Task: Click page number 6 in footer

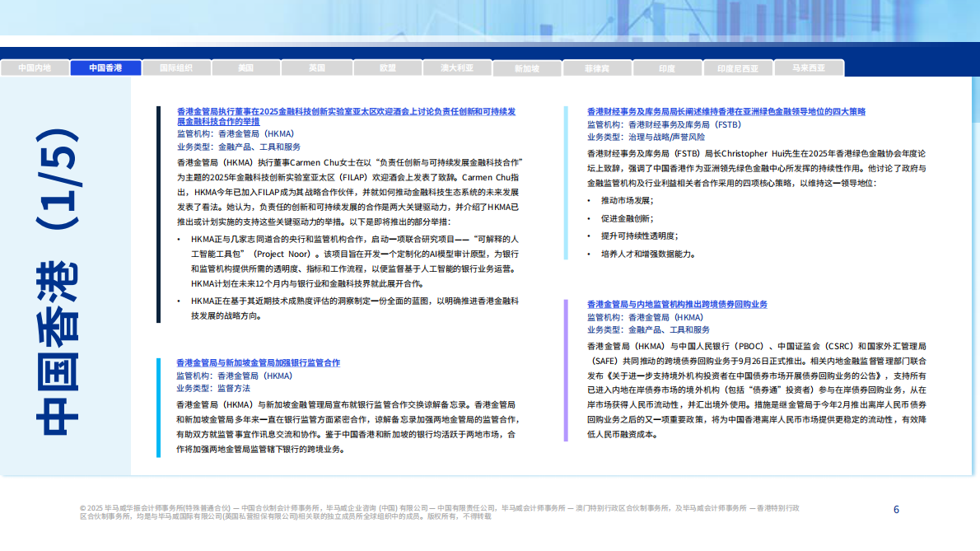Action: pos(896,510)
